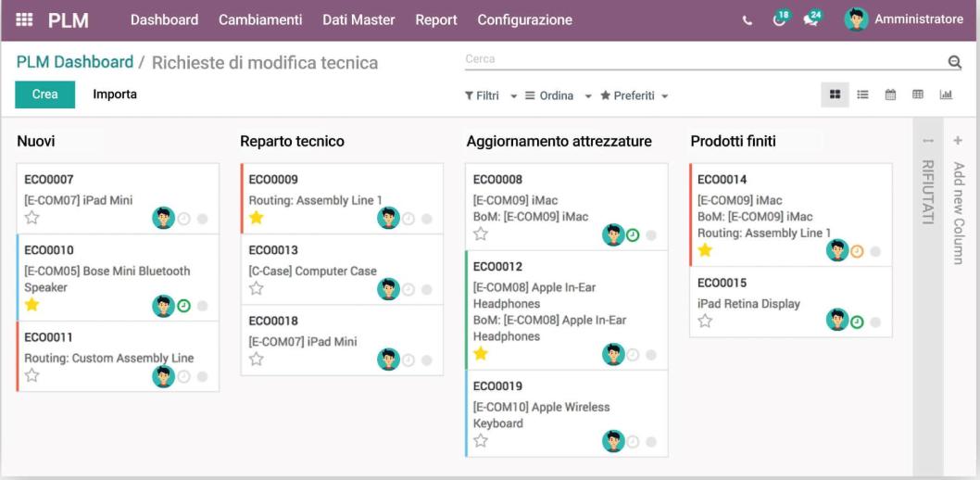Toggle star on ECO0007 card
This screenshot has height=480, width=980.
point(32,218)
